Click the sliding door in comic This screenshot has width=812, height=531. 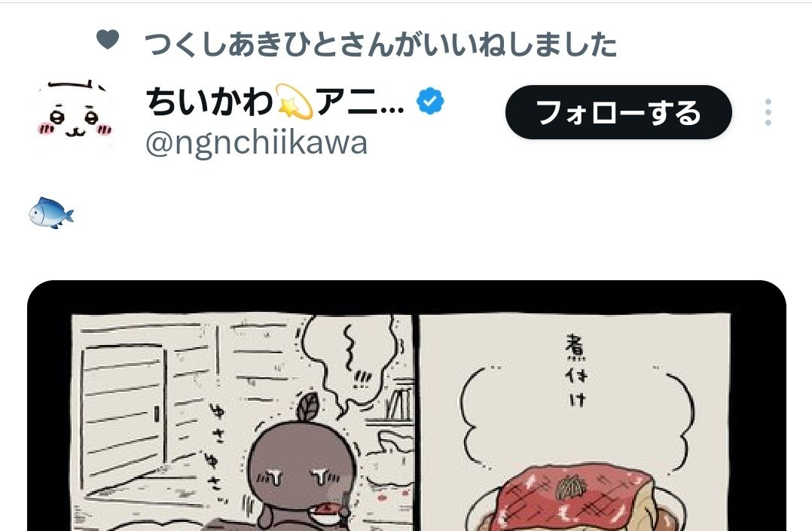point(123,409)
